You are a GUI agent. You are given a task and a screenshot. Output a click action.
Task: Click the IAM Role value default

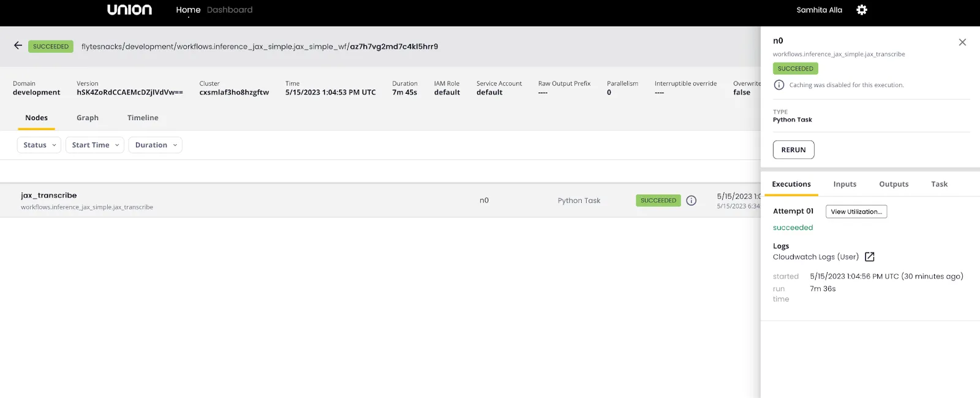coord(447,93)
